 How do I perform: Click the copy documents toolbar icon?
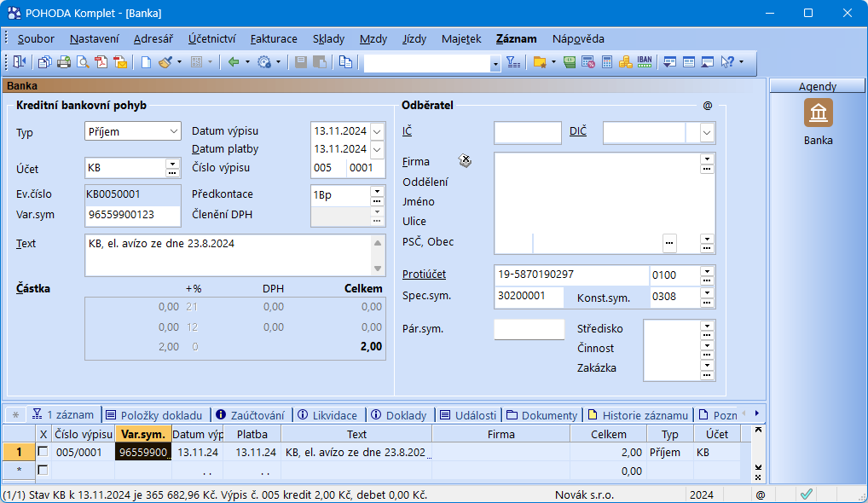tap(45, 62)
